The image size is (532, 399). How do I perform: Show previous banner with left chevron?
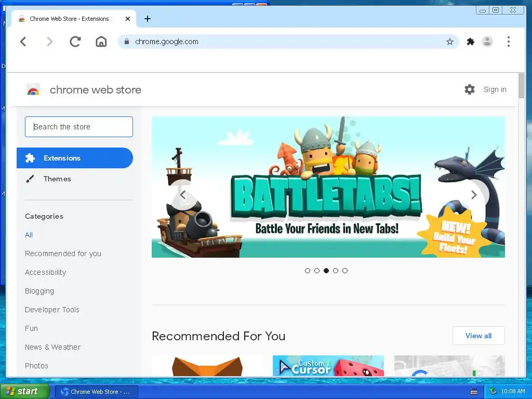point(183,195)
